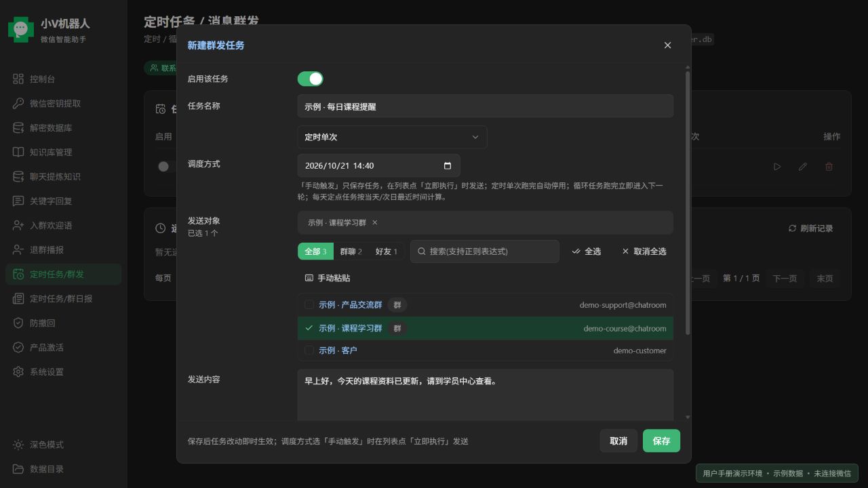Click the demo-customer text
The height and width of the screenshot is (488, 868).
point(639,350)
